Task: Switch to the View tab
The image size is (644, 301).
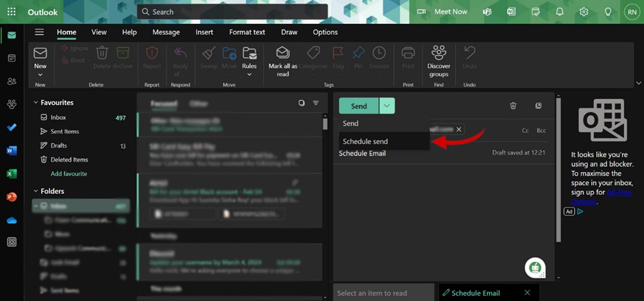Action: click(99, 32)
